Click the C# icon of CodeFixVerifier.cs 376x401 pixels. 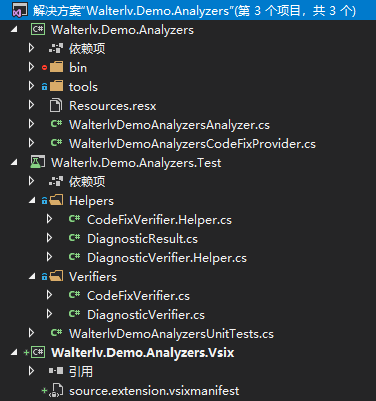point(74,295)
